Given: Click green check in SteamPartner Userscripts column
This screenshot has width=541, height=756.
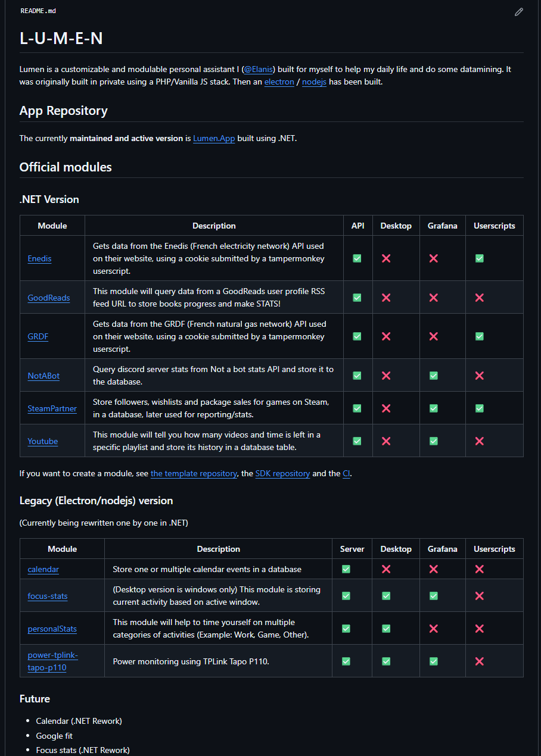Looking at the screenshot, I should 479,408.
